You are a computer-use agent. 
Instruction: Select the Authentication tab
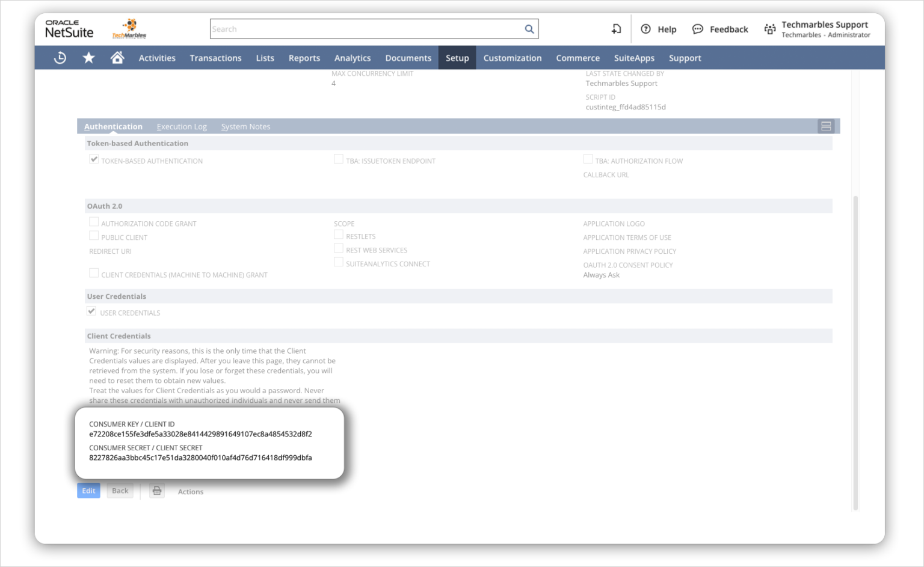click(113, 126)
